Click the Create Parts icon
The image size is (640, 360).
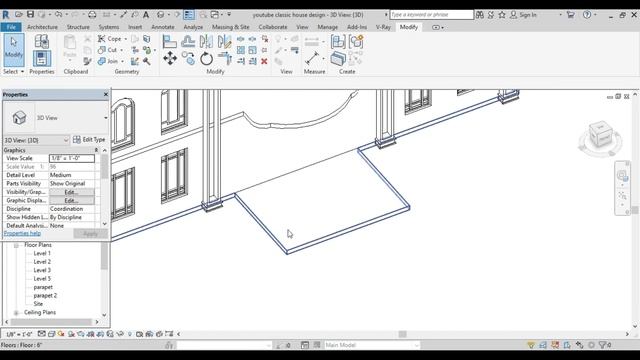pos(338,59)
